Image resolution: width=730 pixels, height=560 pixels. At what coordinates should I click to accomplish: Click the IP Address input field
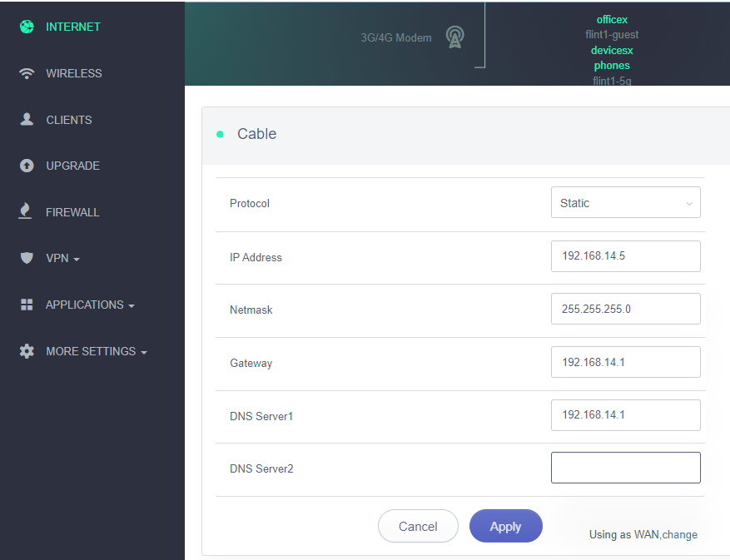pos(625,256)
